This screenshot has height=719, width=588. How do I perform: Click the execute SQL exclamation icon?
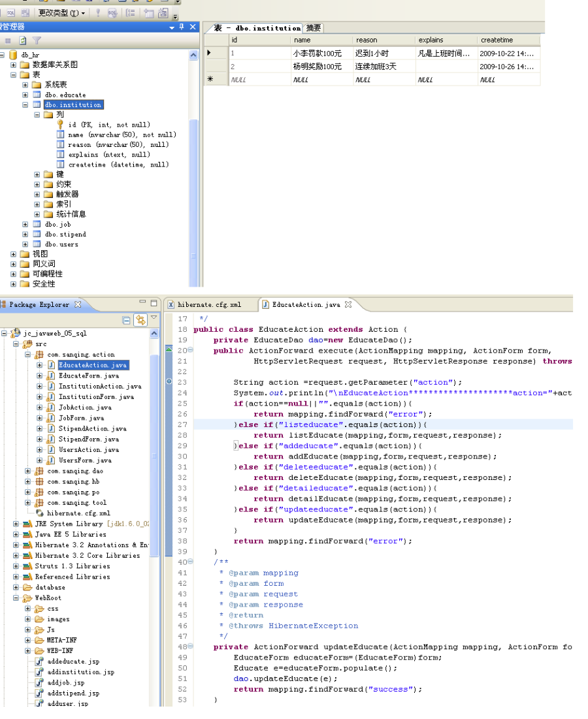pyautogui.click(x=98, y=13)
